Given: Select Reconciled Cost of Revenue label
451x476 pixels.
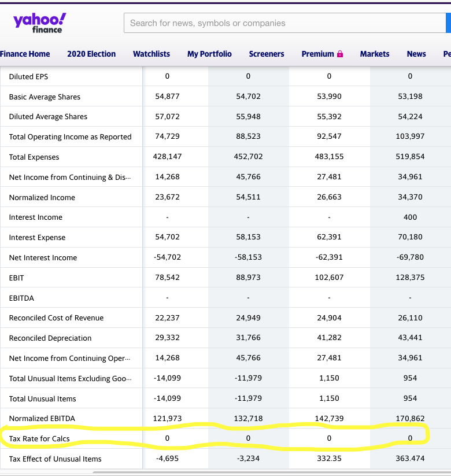Looking at the screenshot, I should pyautogui.click(x=56, y=318).
